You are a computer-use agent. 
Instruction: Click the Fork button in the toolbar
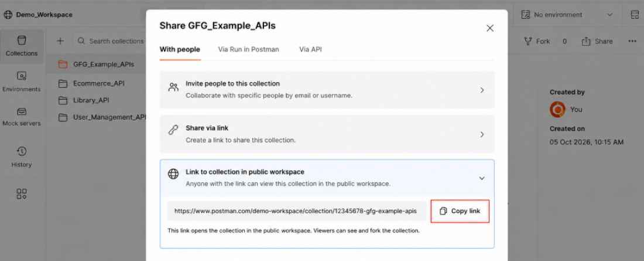pos(537,41)
